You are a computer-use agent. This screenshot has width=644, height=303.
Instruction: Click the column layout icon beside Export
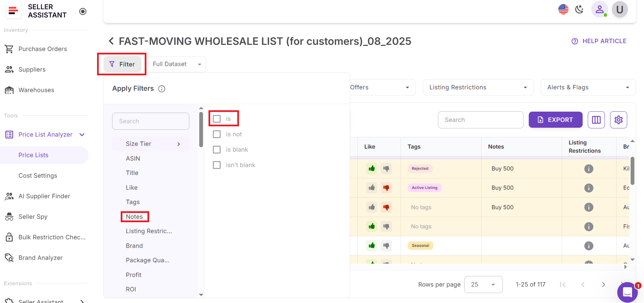point(596,120)
